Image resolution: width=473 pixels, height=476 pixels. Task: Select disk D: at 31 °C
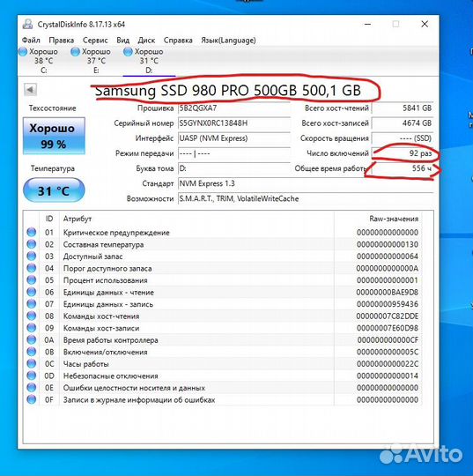pyautogui.click(x=149, y=61)
